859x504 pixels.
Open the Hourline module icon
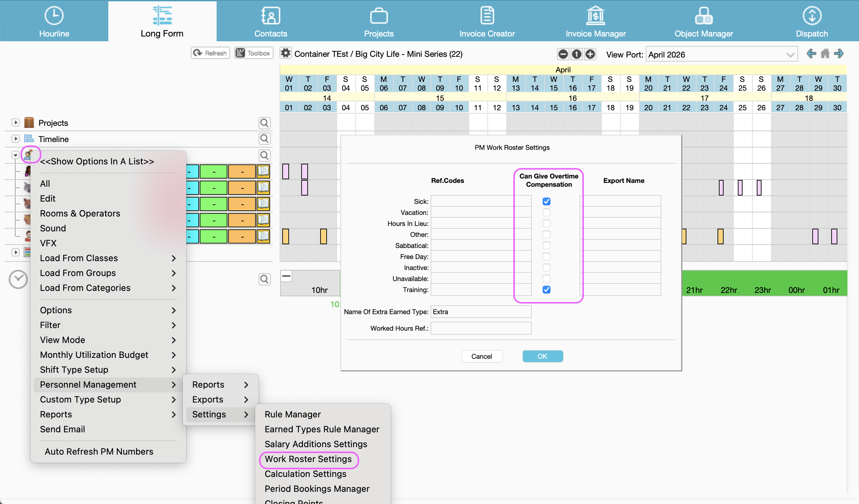point(54,16)
